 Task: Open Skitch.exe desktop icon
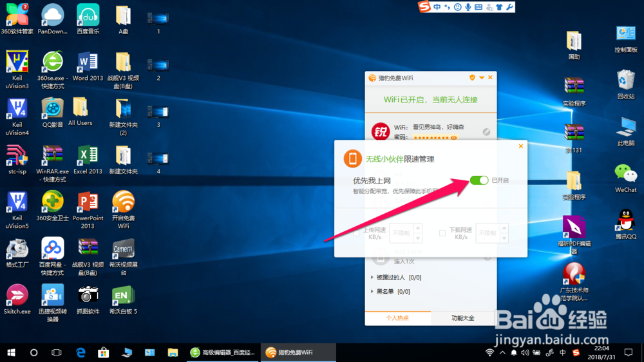click(x=17, y=300)
